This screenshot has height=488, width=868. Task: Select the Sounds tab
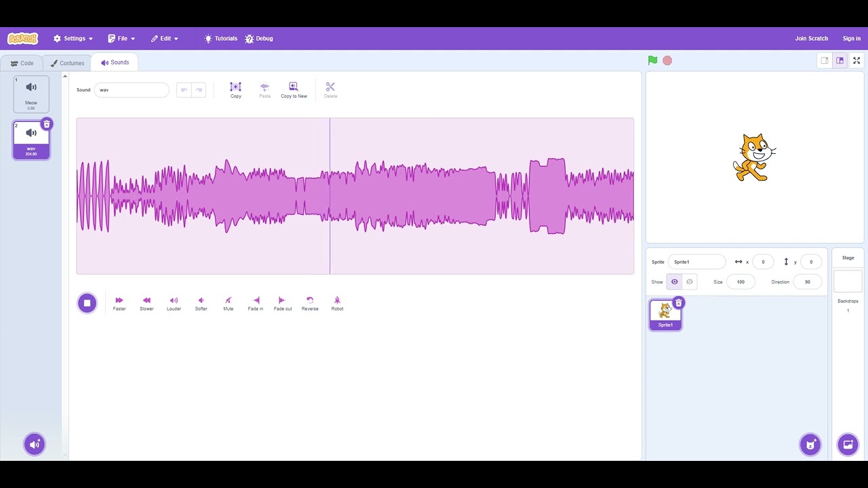point(115,62)
